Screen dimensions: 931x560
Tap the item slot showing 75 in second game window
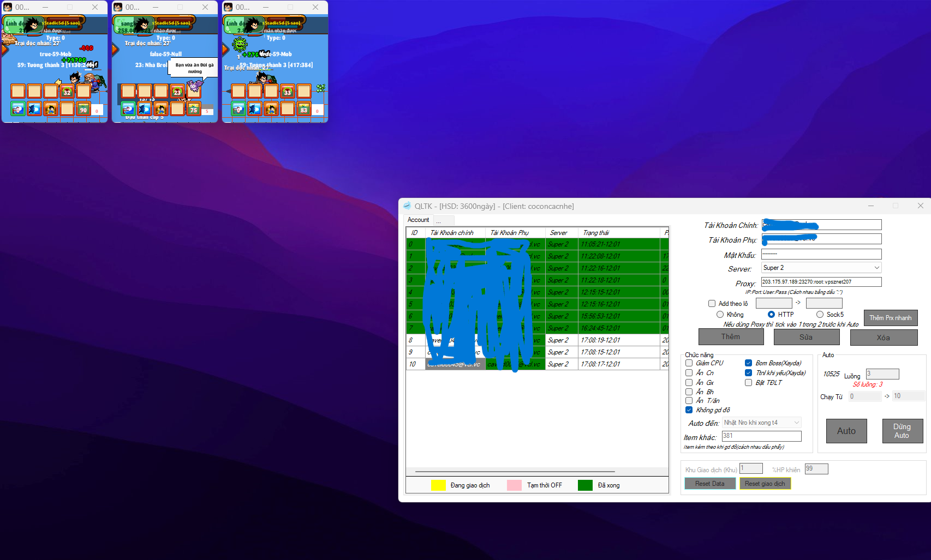click(x=194, y=109)
